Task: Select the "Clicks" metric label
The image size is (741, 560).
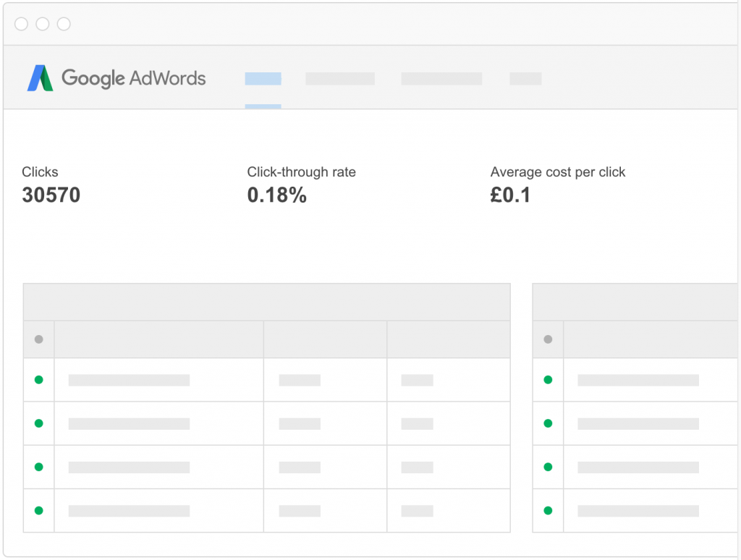Action: pos(41,172)
